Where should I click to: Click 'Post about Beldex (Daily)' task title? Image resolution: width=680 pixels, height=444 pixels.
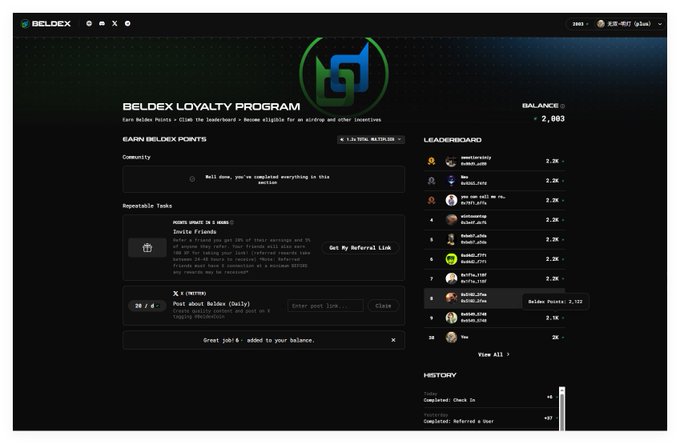[211, 304]
